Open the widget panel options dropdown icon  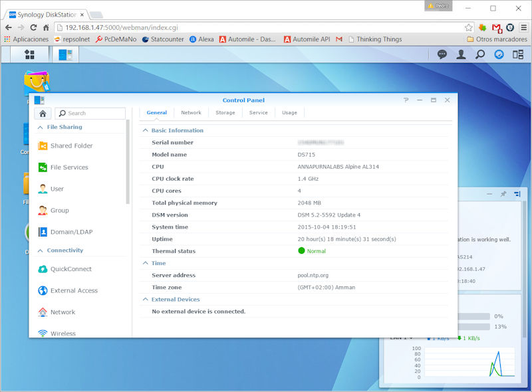tap(517, 194)
